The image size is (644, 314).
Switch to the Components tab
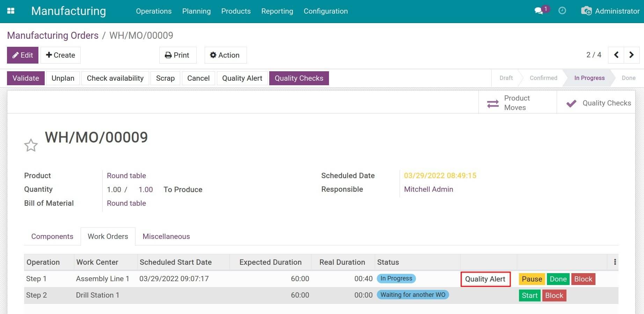click(52, 236)
